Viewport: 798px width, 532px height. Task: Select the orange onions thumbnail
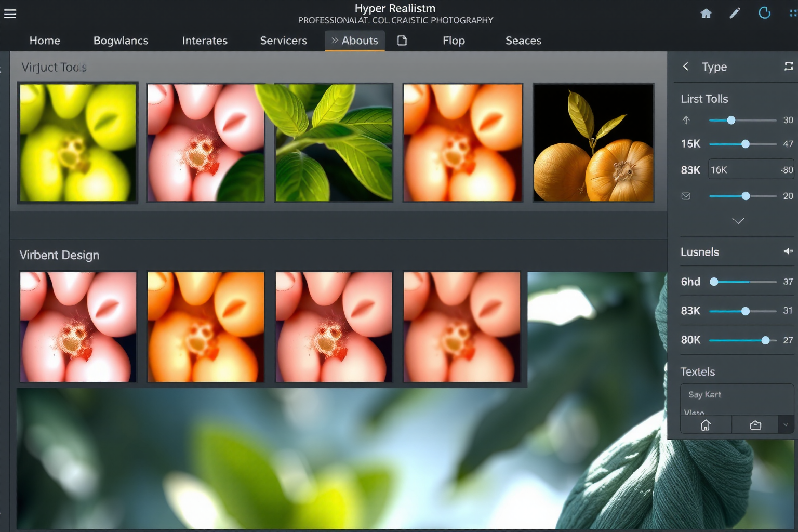[x=593, y=143]
